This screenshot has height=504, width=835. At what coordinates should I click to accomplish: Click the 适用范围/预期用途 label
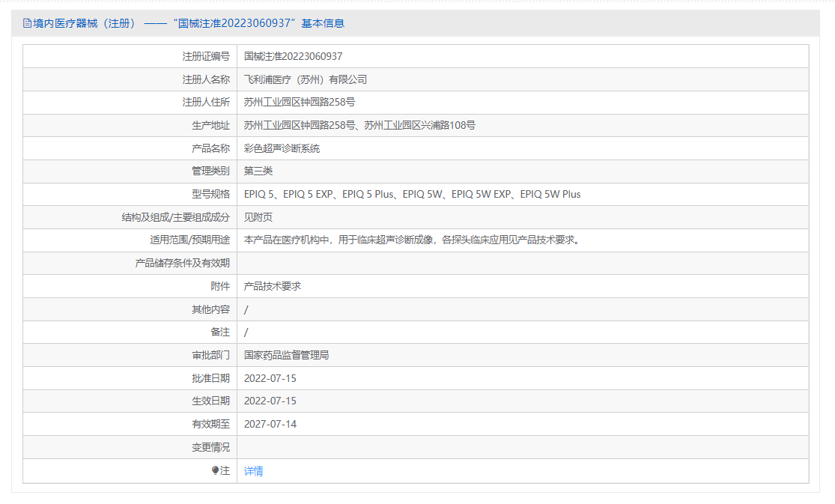tap(190, 240)
